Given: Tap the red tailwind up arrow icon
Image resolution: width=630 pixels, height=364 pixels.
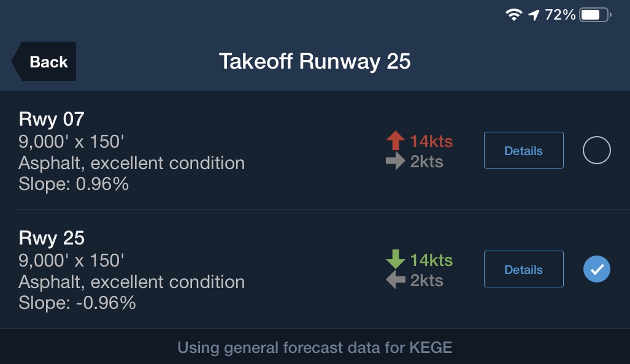Looking at the screenshot, I should pos(396,141).
